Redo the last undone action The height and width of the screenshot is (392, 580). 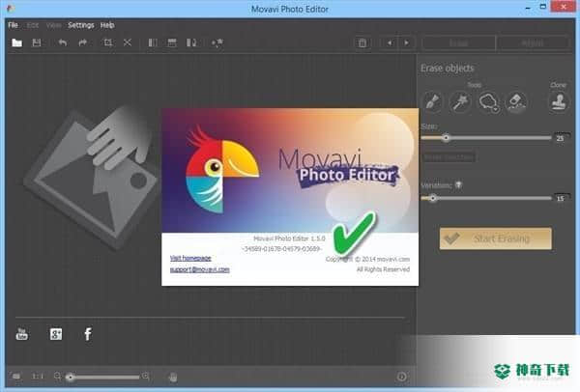[82, 42]
